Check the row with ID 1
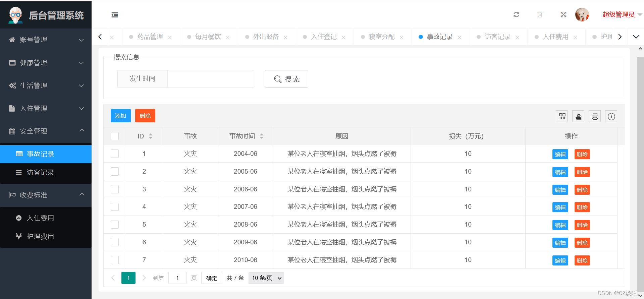644x299 pixels. 115,154
